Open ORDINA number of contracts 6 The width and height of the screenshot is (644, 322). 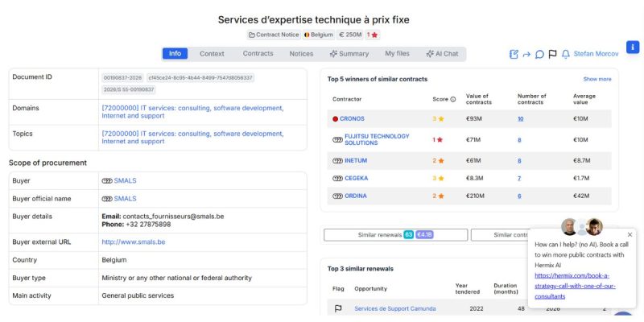point(519,196)
